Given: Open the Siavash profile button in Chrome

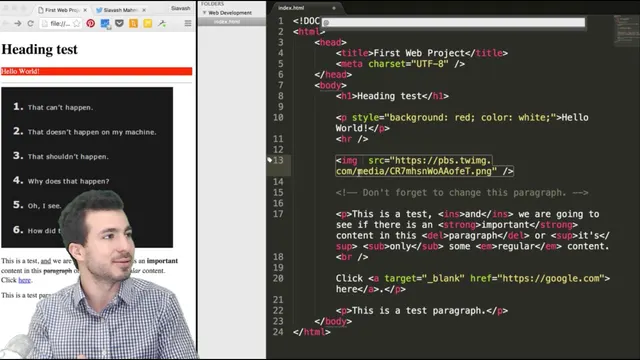Looking at the screenshot, I should 180,8.
